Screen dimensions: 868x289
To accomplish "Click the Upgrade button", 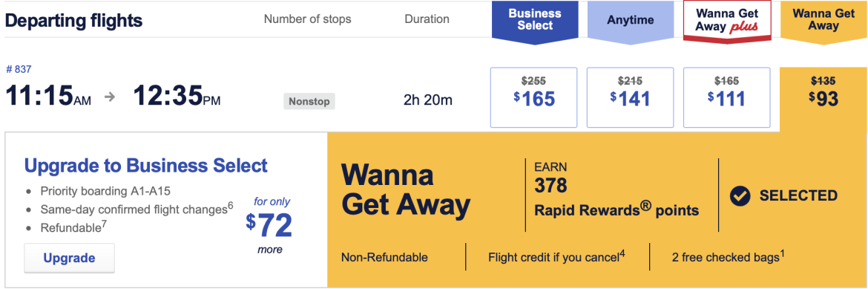I will tap(69, 258).
